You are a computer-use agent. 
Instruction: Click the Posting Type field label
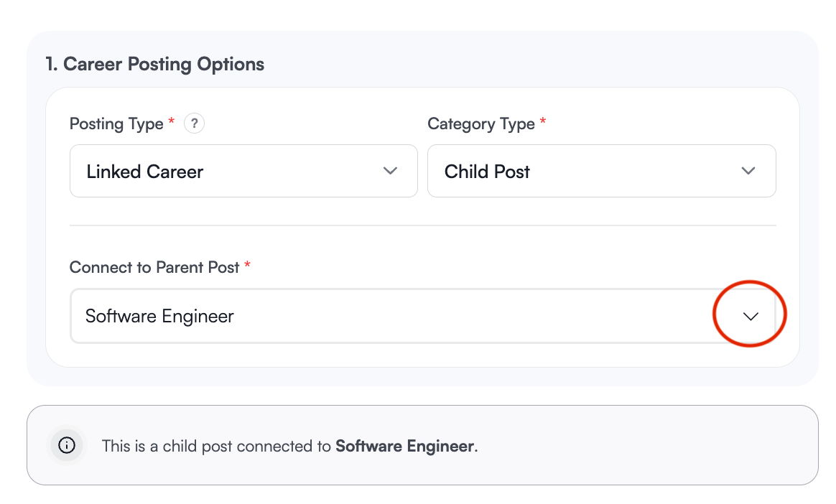pyautogui.click(x=115, y=123)
